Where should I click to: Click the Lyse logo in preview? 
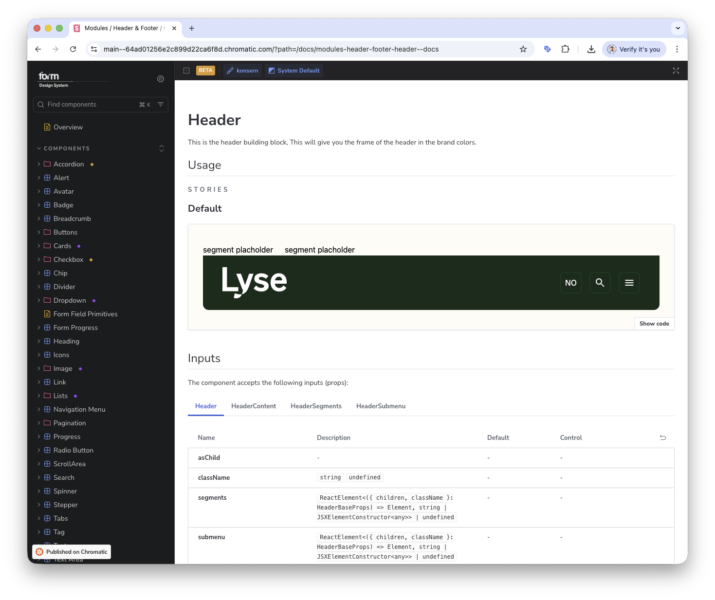(254, 282)
